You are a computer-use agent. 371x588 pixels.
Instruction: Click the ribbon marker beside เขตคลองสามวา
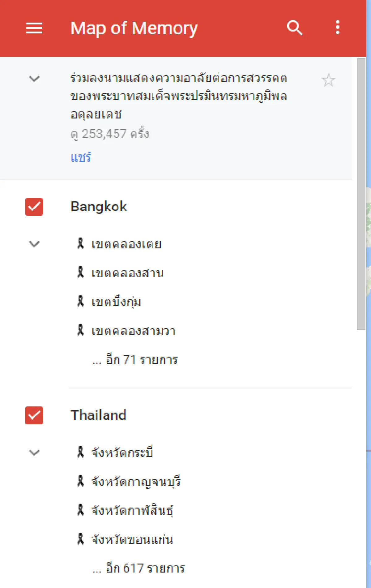[x=81, y=331]
